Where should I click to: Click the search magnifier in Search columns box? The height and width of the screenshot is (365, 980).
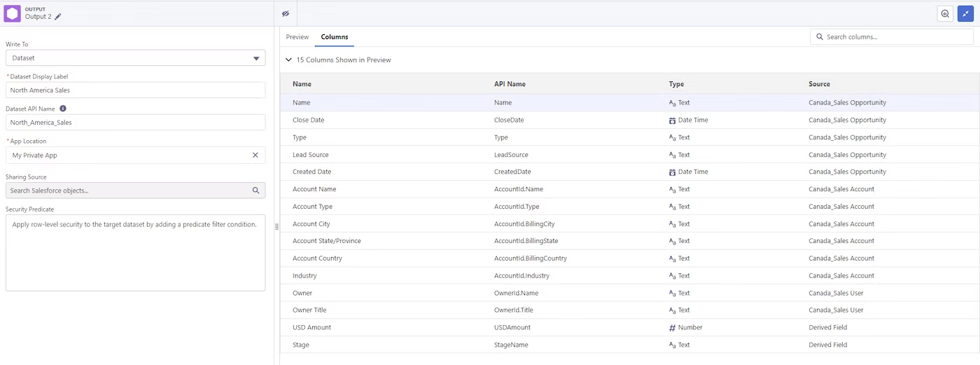(820, 37)
